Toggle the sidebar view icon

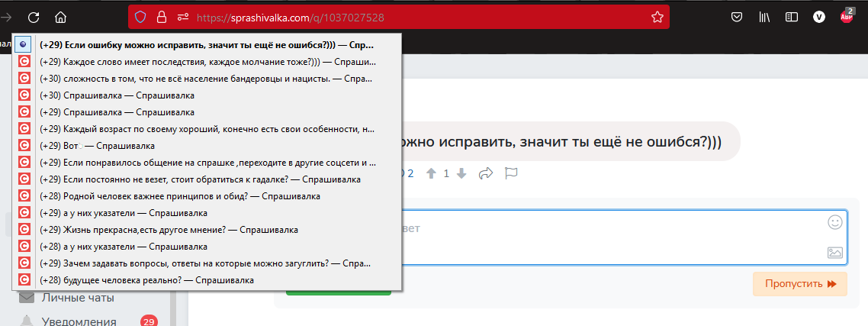tap(792, 18)
